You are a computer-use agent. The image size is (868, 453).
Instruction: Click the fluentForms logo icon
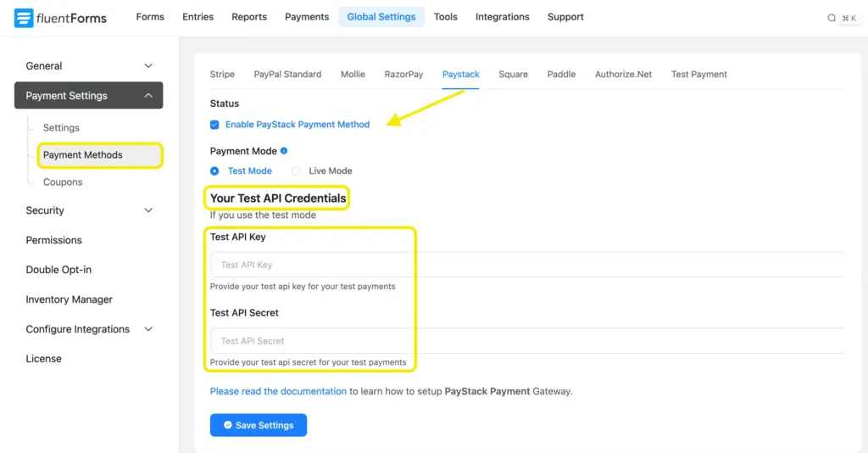tap(23, 18)
